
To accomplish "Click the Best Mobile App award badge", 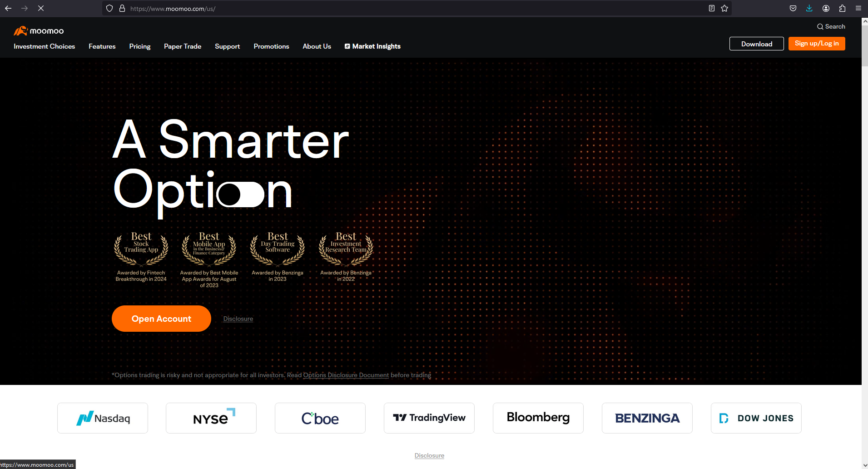I will 209,260.
